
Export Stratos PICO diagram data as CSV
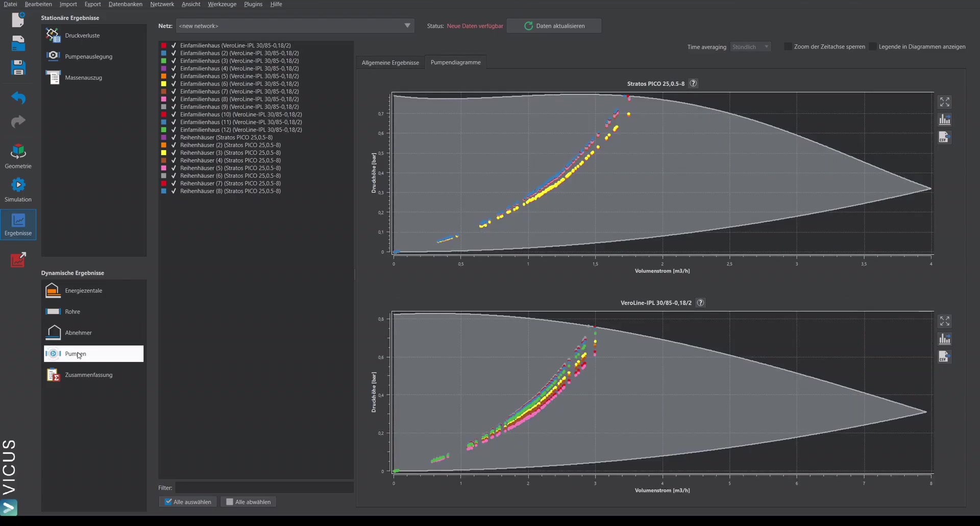pos(945,137)
